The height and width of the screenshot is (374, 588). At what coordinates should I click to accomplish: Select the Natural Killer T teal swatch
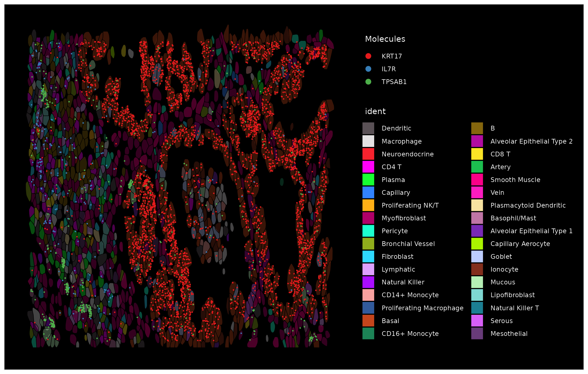click(x=477, y=308)
